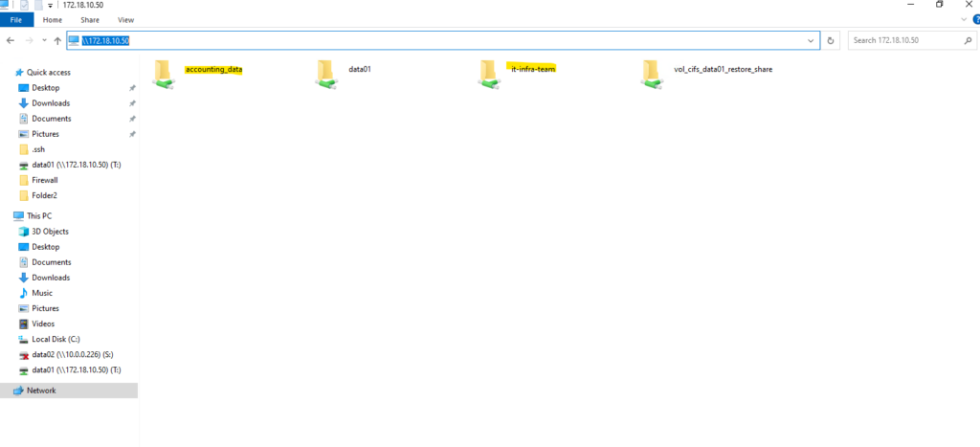The image size is (980, 447).
Task: Go back using the Back arrow
Action: 11,41
